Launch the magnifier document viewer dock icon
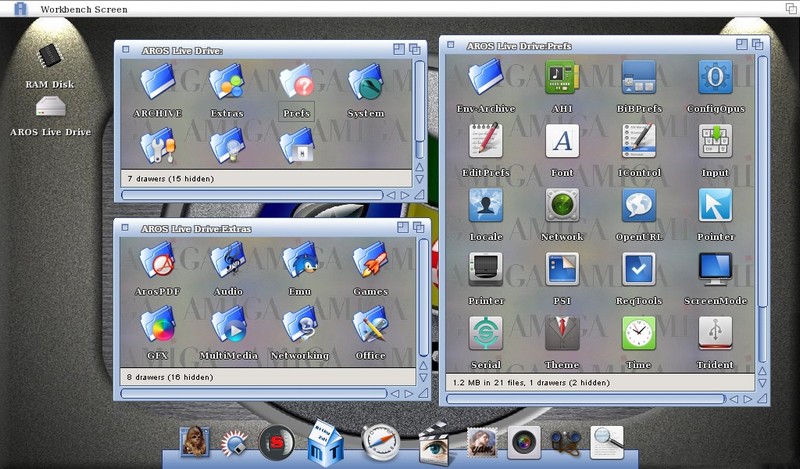The height and width of the screenshot is (469, 800). click(x=607, y=442)
